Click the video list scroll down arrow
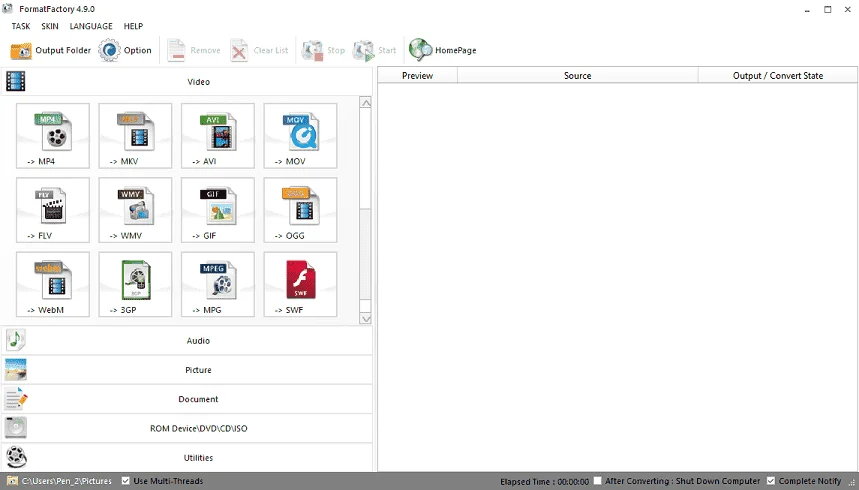859x490 pixels. (365, 318)
